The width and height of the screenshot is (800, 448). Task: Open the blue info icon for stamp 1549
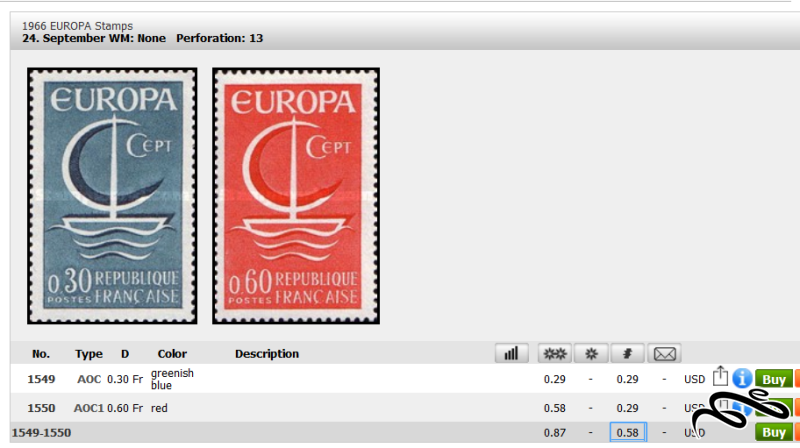[x=742, y=379]
